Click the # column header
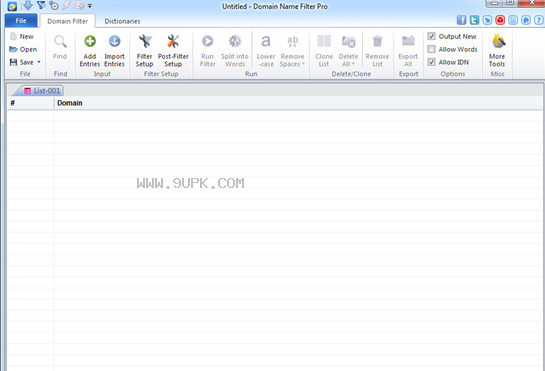The height and width of the screenshot is (371, 545). click(x=31, y=103)
